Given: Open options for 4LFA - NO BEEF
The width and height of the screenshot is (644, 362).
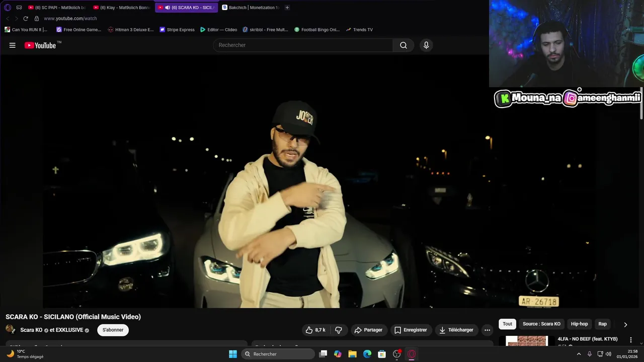Looking at the screenshot, I should [x=631, y=340].
